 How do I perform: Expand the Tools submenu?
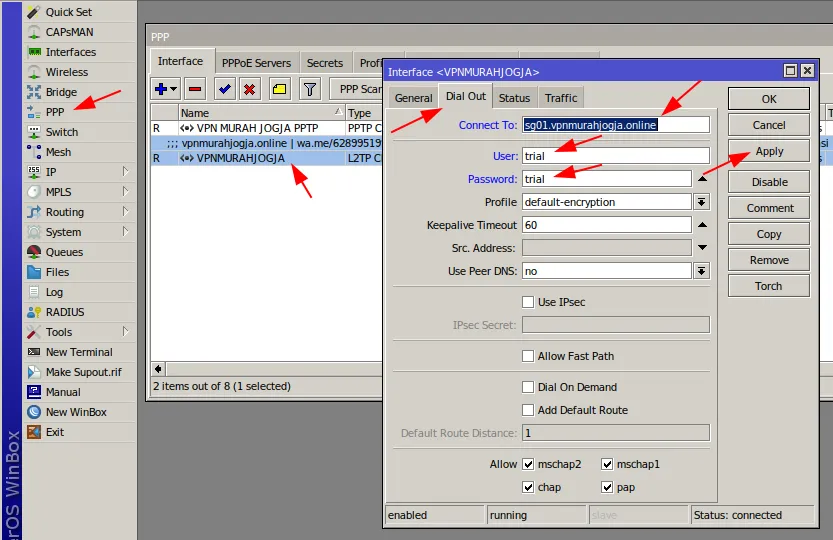point(125,332)
